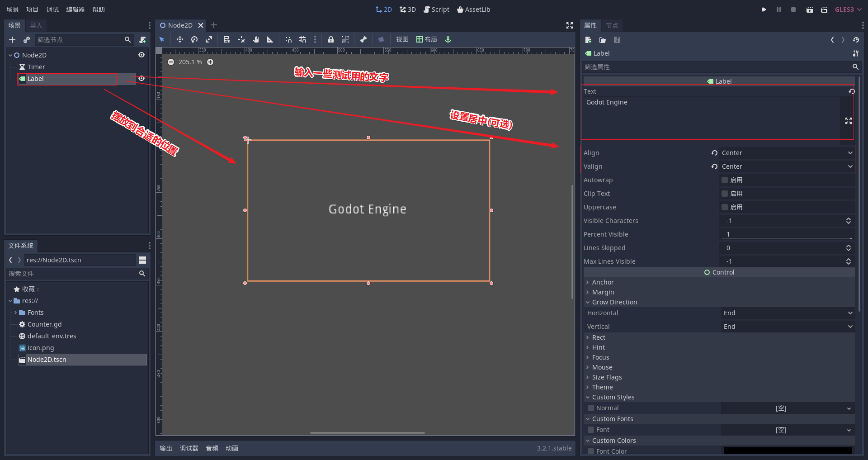The height and width of the screenshot is (460, 868).
Task: Open the 调试器 panel at the bottom
Action: [x=189, y=448]
